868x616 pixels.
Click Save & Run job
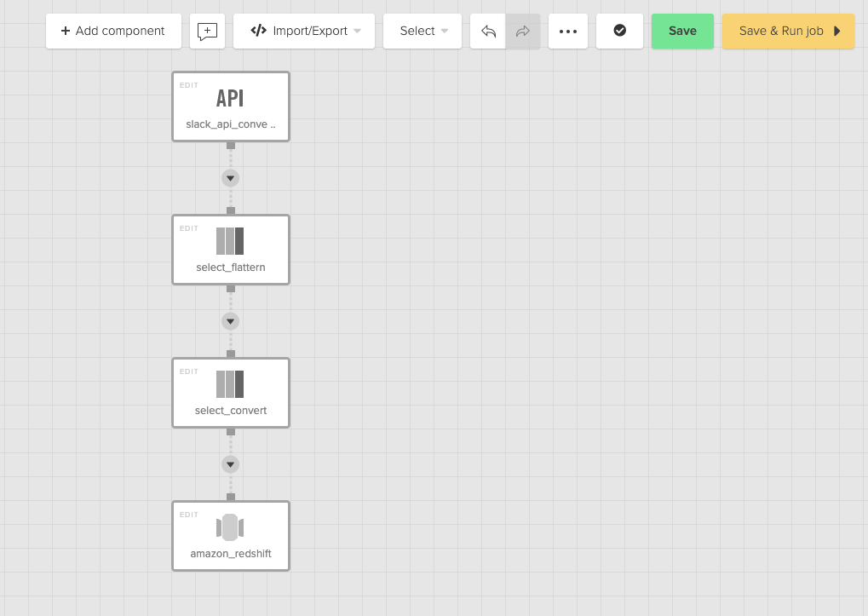tap(788, 31)
